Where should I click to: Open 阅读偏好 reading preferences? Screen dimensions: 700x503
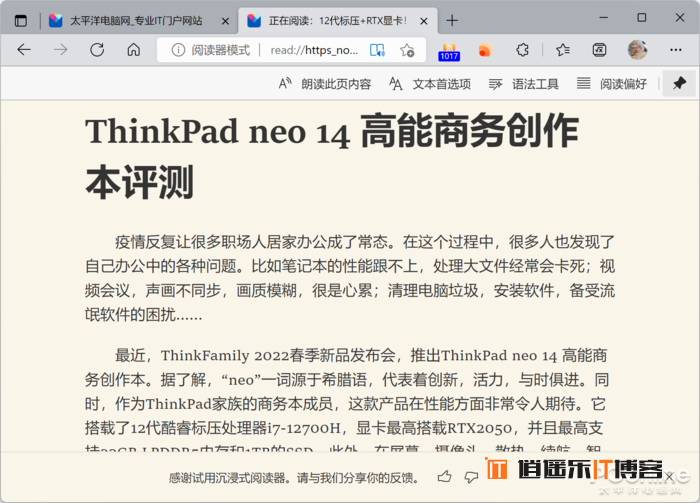tap(612, 83)
